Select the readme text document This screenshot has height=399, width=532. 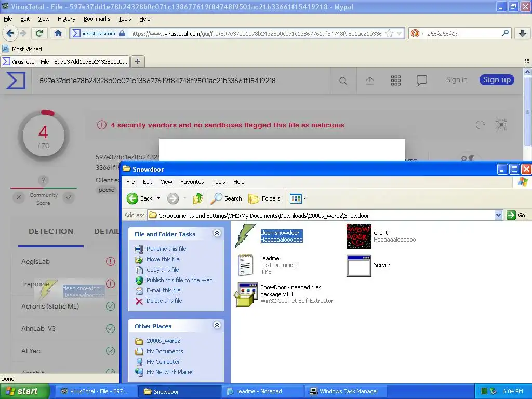pos(246,264)
